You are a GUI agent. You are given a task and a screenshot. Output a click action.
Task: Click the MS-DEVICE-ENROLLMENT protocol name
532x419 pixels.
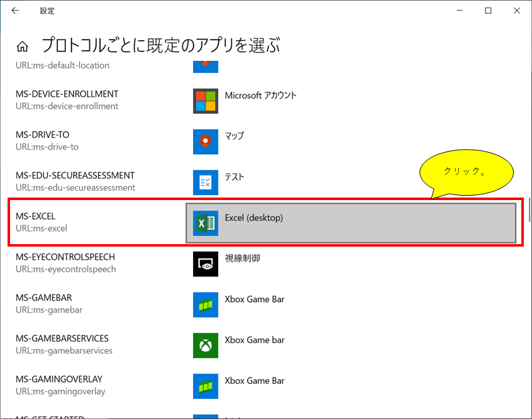pos(67,94)
